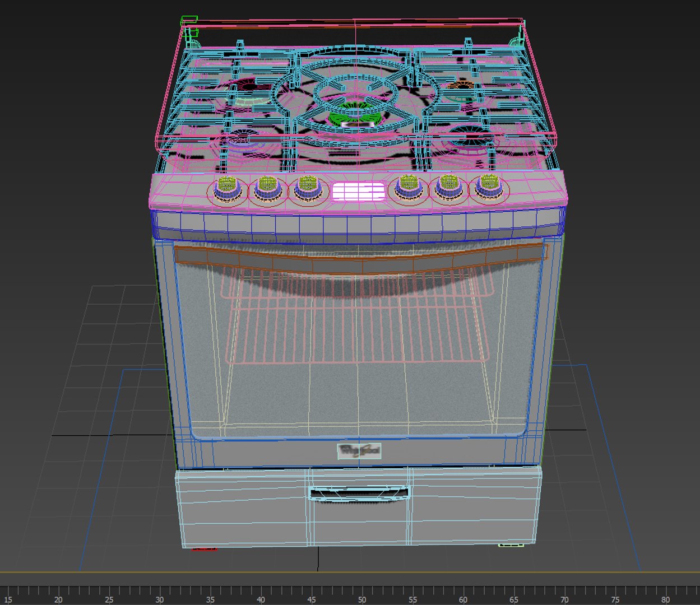Jump to frame 60 on the timeline
The height and width of the screenshot is (605, 700).
463,599
